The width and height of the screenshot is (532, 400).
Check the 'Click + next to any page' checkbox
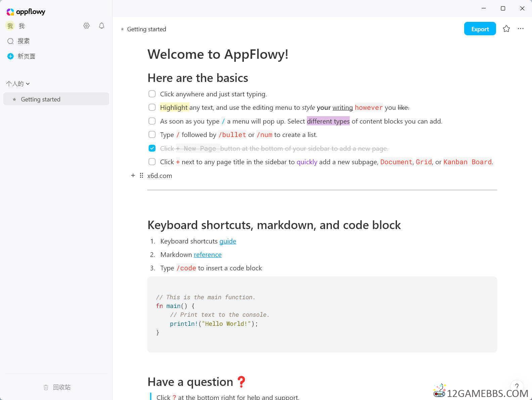tap(152, 162)
